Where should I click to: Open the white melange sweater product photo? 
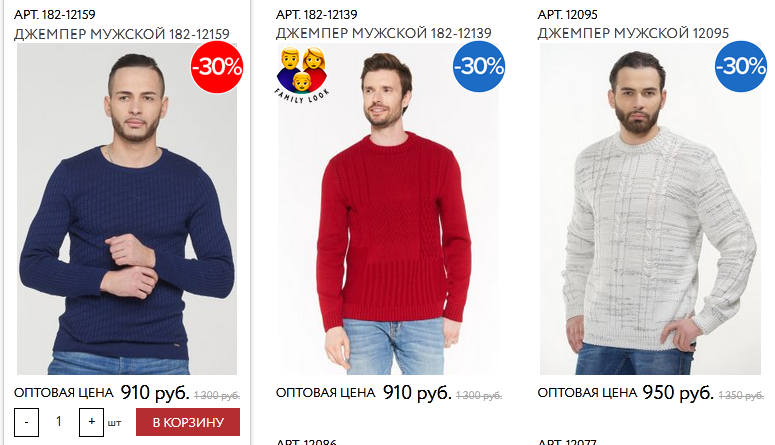pos(650,209)
